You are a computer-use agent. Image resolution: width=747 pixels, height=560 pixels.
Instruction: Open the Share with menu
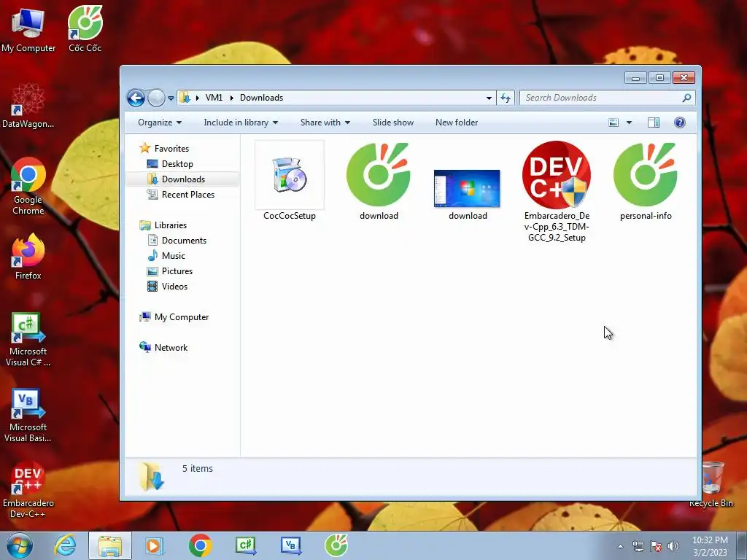pos(325,122)
